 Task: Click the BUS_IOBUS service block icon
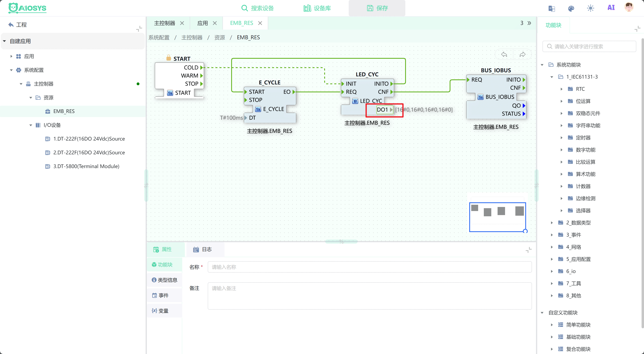click(481, 97)
